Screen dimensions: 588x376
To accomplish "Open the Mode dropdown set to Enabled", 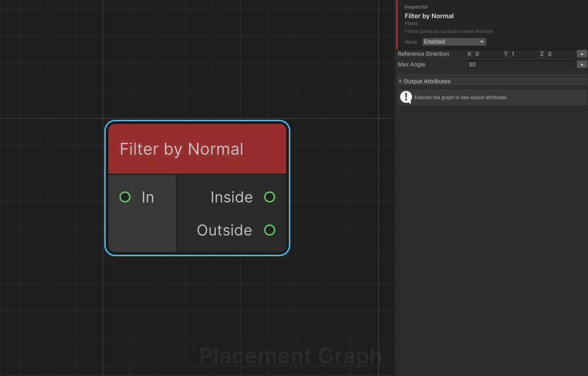I will (x=454, y=42).
